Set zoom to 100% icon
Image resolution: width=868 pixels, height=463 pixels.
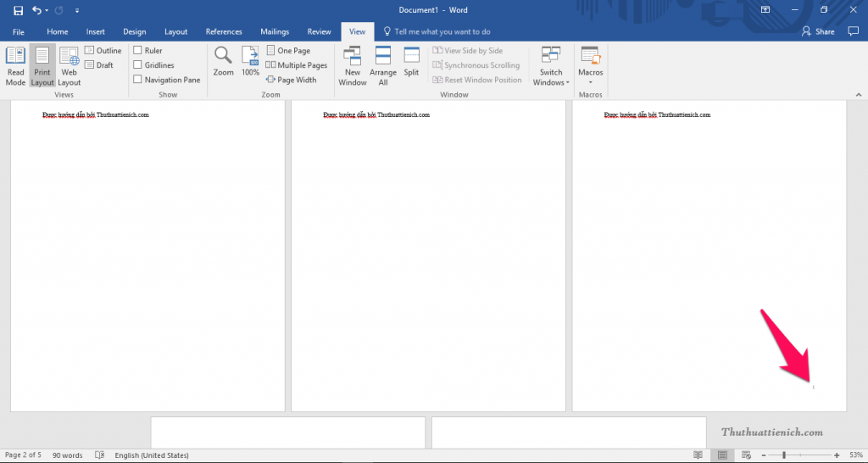(x=250, y=61)
